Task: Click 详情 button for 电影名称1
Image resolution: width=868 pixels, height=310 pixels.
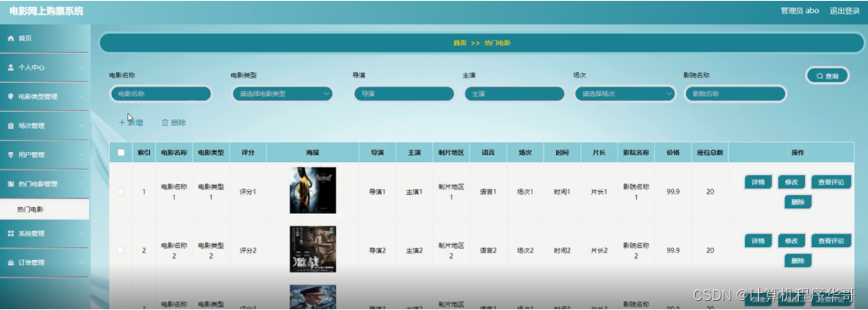Action: [x=758, y=182]
